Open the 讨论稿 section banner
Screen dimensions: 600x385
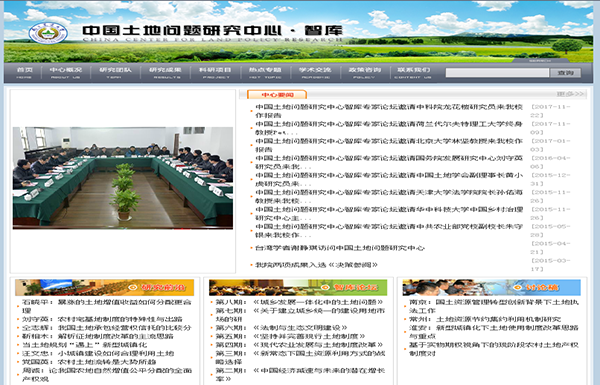click(x=492, y=287)
